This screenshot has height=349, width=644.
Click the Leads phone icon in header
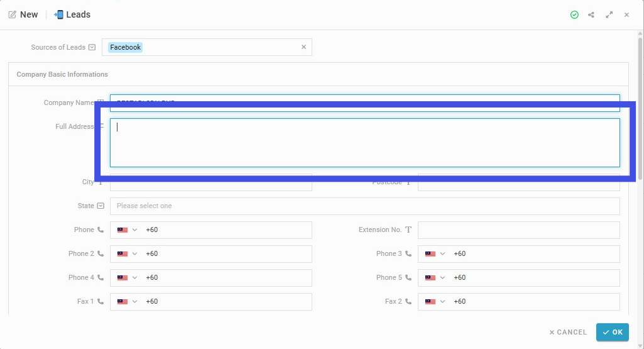(58, 15)
